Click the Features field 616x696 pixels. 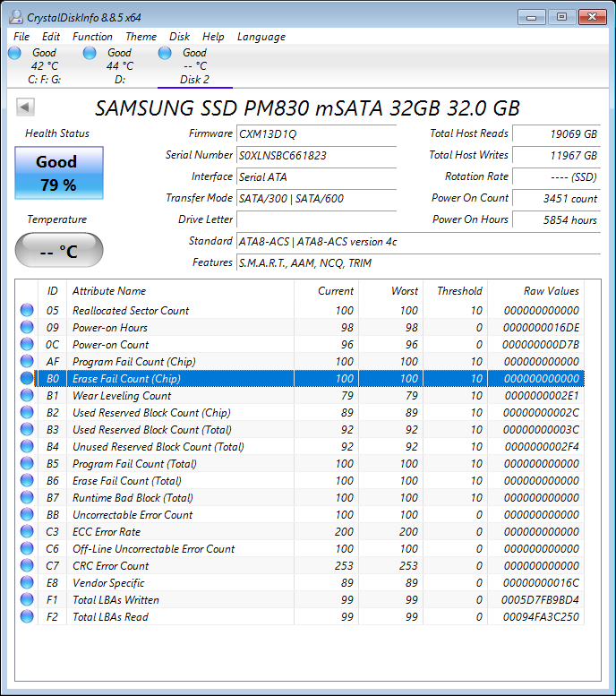tap(418, 262)
